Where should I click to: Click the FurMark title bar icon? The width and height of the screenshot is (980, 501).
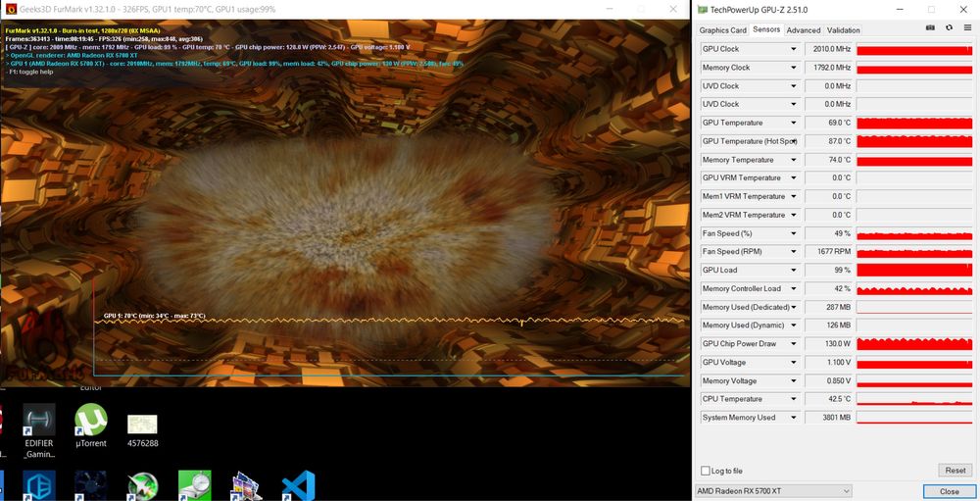(x=11, y=10)
